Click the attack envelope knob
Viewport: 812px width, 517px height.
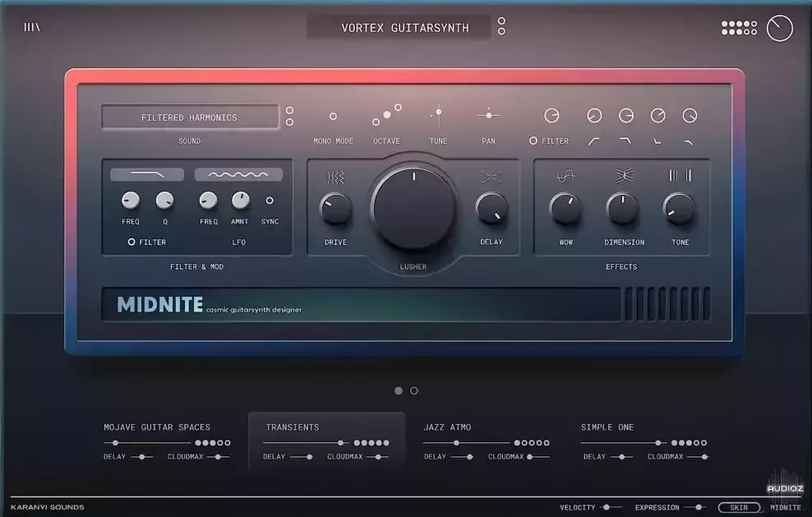pos(594,116)
